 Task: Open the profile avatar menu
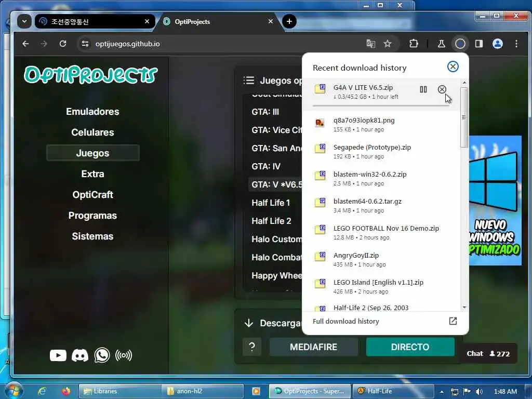tap(497, 44)
